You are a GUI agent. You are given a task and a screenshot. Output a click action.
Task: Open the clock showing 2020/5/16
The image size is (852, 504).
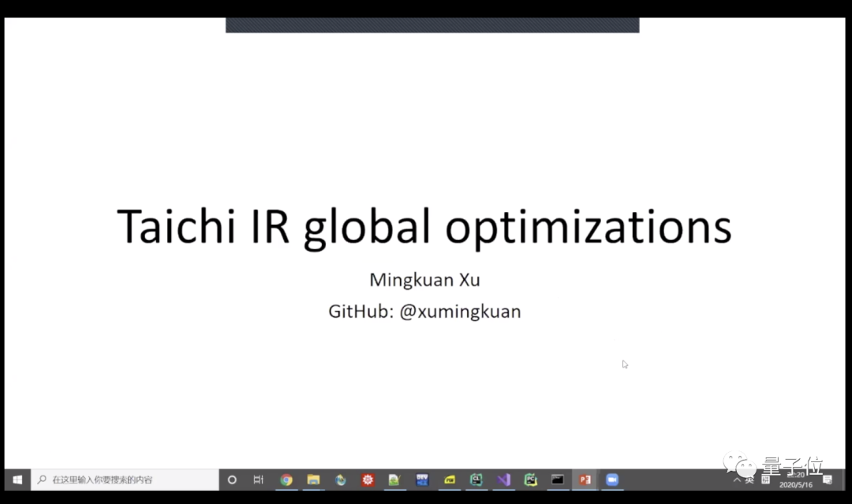[x=796, y=480]
